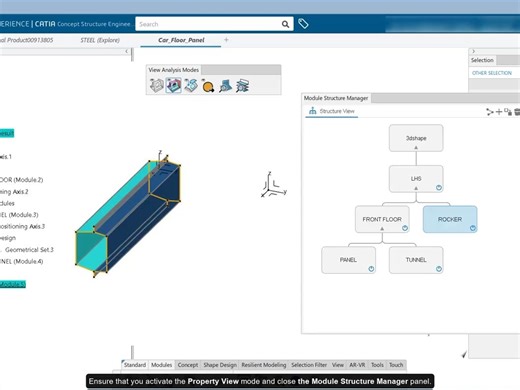
Task: Select the ositioning Axis.3 tree item
Action: 22,226
